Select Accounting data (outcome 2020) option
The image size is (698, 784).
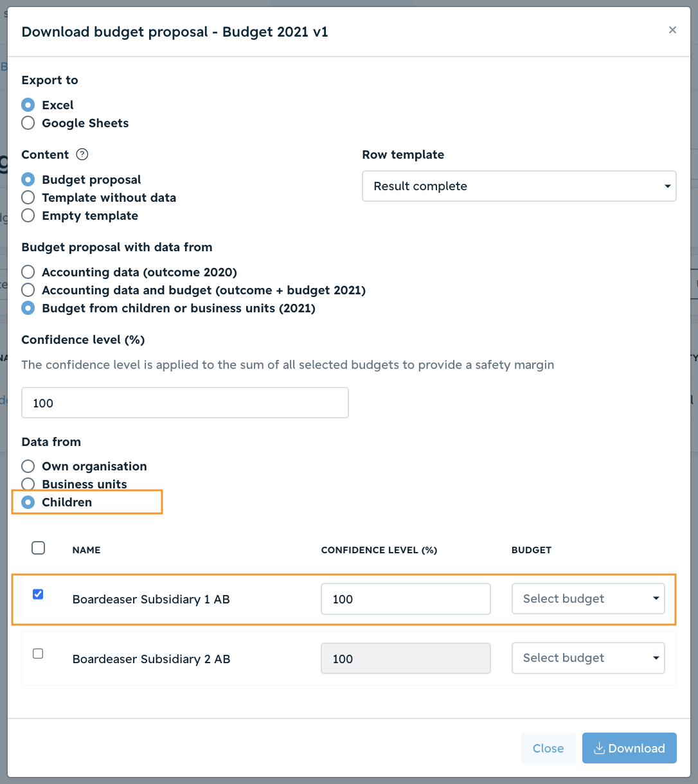click(x=28, y=272)
